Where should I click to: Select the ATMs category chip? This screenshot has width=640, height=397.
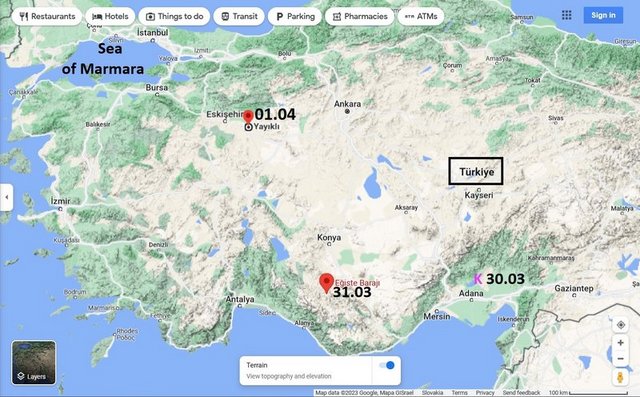point(421,16)
